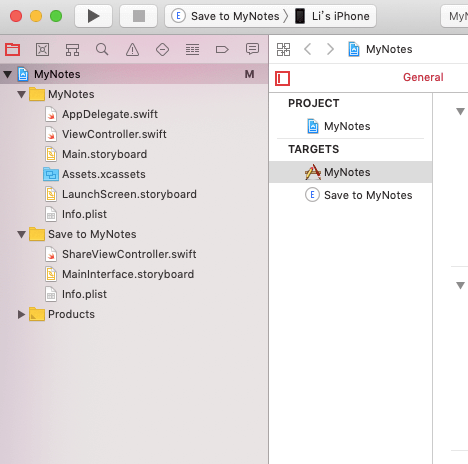Close the Xcode window
468x464 pixels.
[x=16, y=16]
